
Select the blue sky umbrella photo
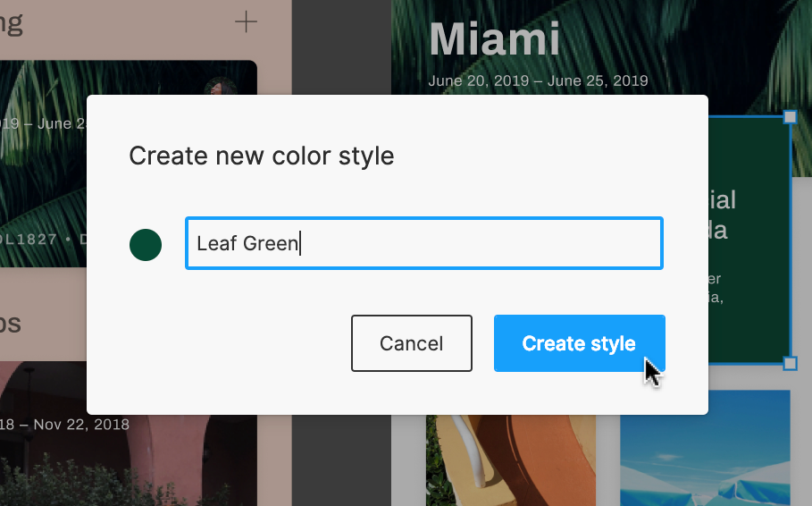click(x=705, y=447)
